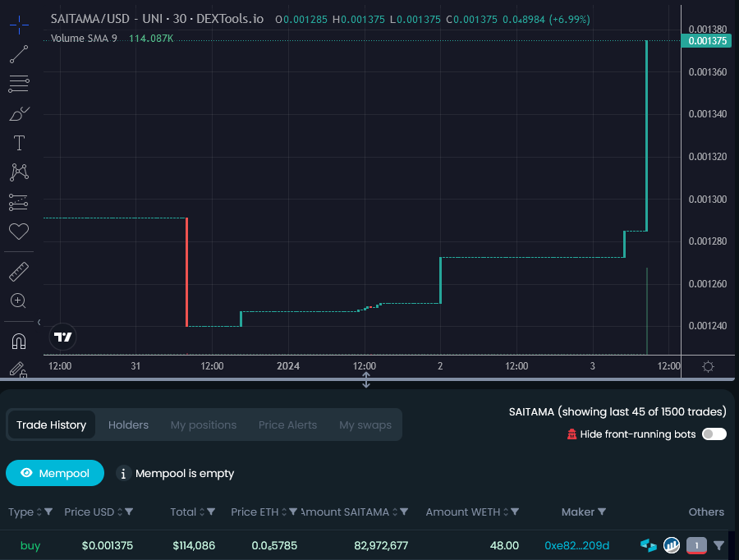The image size is (739, 560).
Task: Select the crosshair cursor tool
Action: (19, 25)
